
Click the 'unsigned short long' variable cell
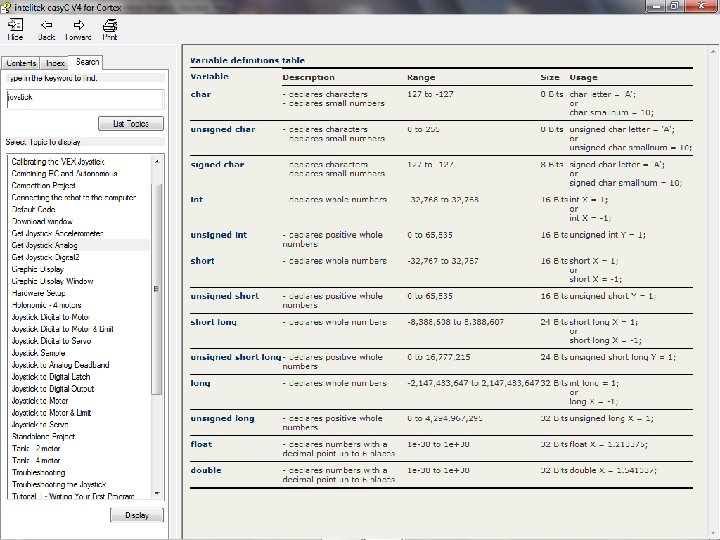point(236,357)
